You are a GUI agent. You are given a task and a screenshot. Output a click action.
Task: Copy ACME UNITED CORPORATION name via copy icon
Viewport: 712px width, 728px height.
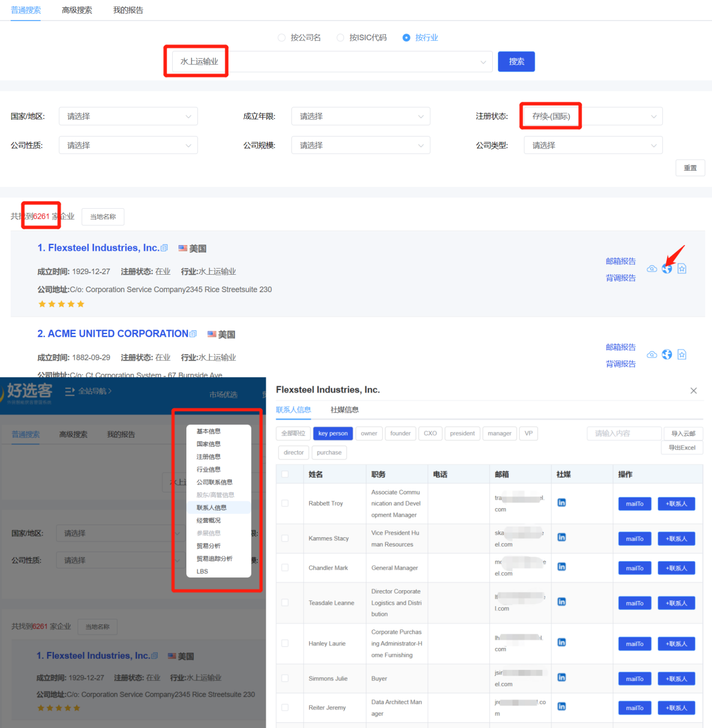(x=193, y=334)
